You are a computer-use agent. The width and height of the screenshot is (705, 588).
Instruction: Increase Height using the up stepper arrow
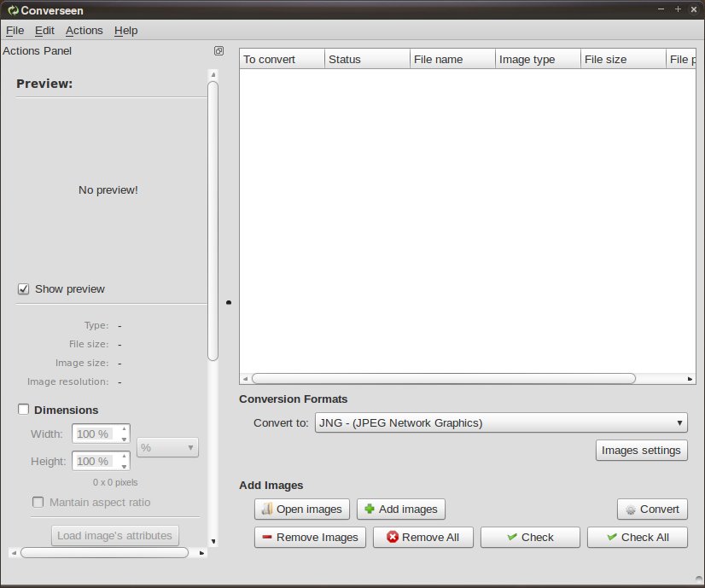click(124, 457)
